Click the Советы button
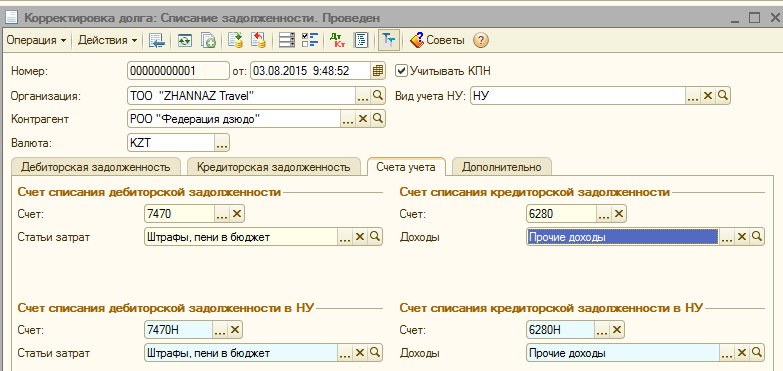This screenshot has height=371, width=783. [437, 40]
